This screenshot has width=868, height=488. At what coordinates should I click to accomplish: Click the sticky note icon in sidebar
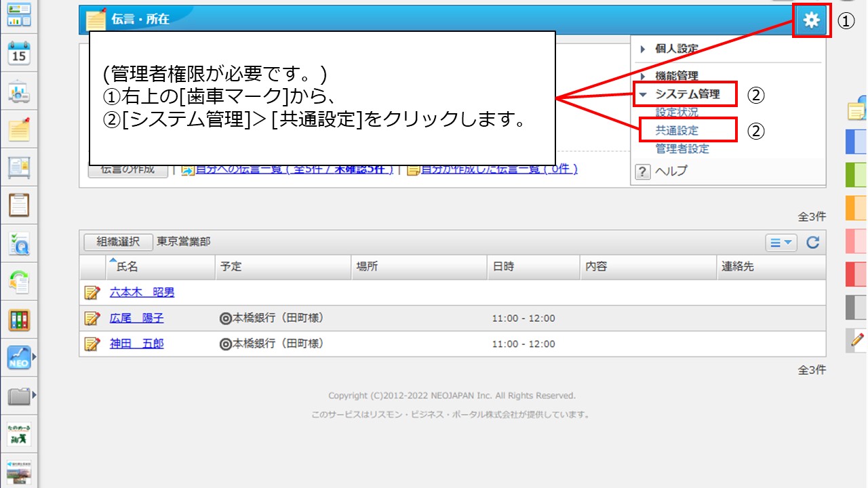19,128
